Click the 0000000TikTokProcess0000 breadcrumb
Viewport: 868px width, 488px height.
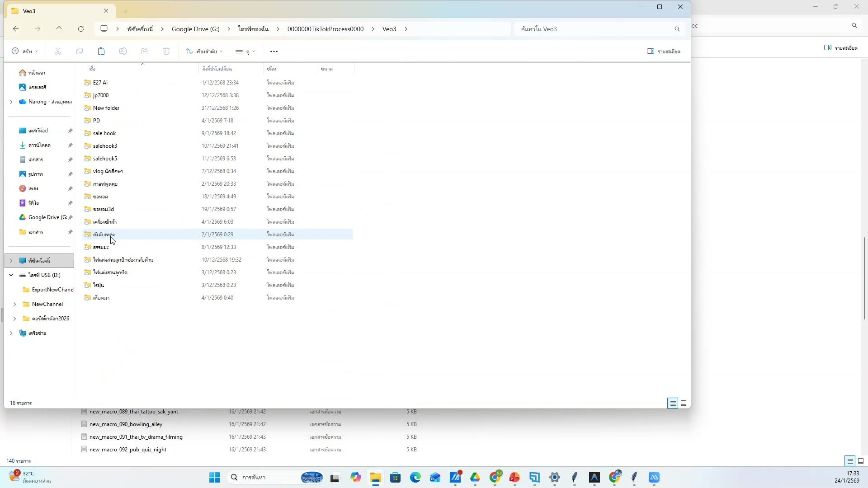point(325,29)
